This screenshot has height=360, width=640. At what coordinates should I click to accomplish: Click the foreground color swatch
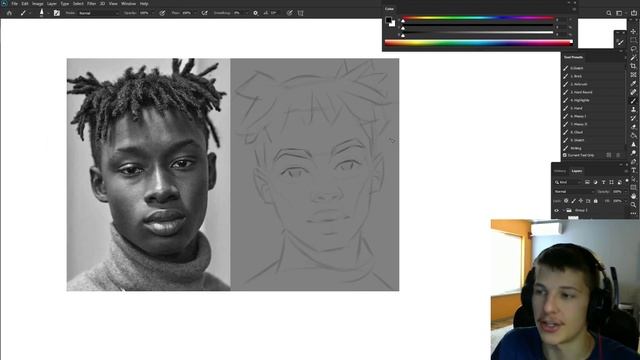point(388,20)
